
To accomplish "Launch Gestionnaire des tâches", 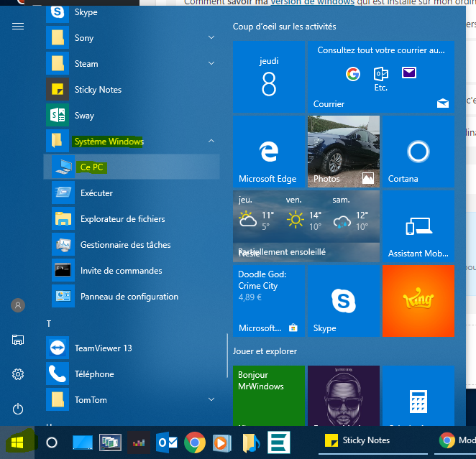I will pyautogui.click(x=132, y=244).
